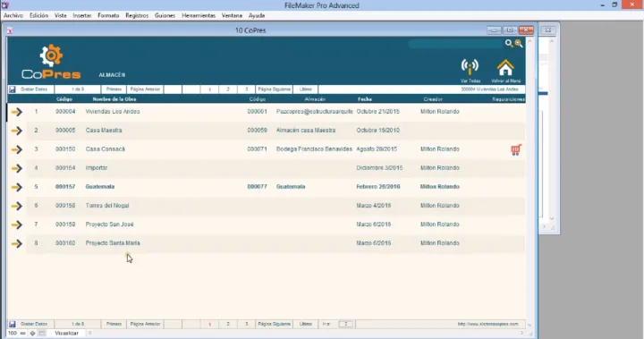The width and height of the screenshot is (644, 339).
Task: Open the Herramientas menu
Action: (x=199, y=15)
